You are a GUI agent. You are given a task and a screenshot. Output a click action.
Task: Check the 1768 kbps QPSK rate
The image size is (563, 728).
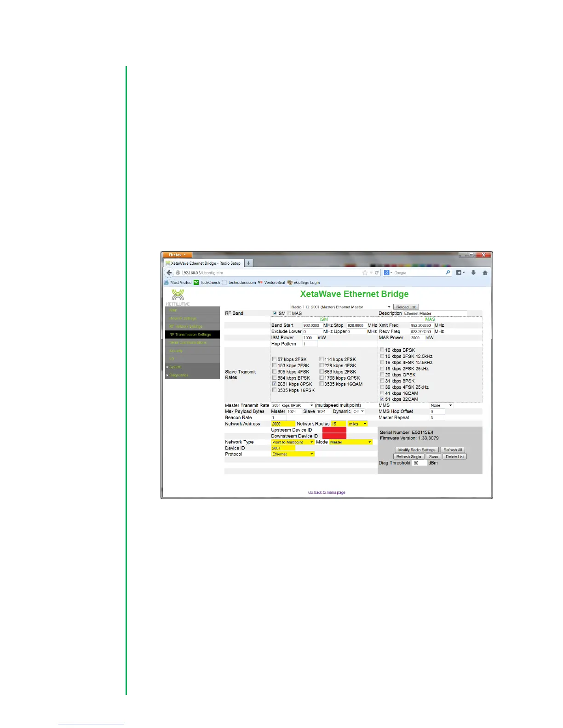pyautogui.click(x=322, y=378)
